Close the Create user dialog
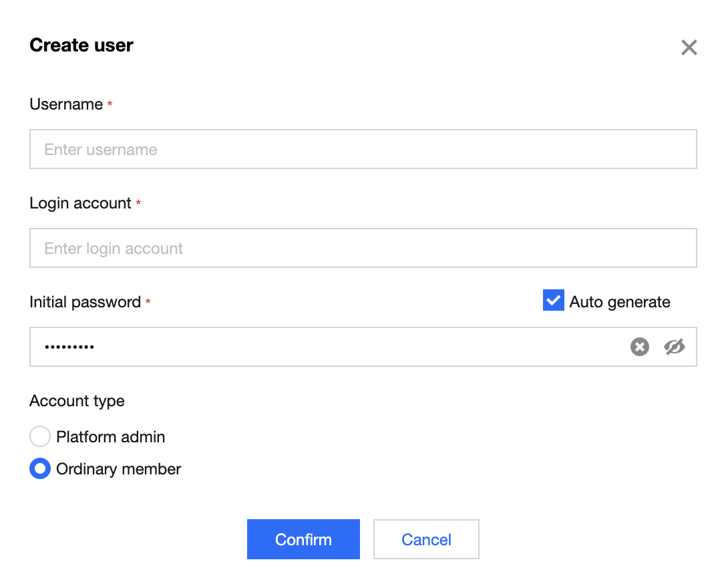The image size is (728, 588). click(x=689, y=47)
